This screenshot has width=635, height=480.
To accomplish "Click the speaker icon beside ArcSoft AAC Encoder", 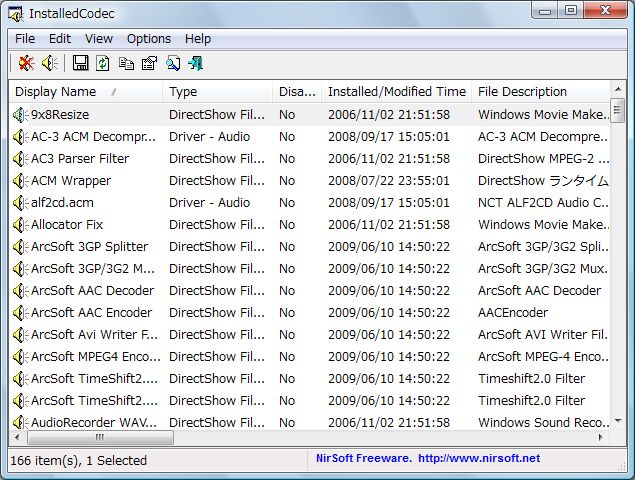I will click(x=20, y=313).
